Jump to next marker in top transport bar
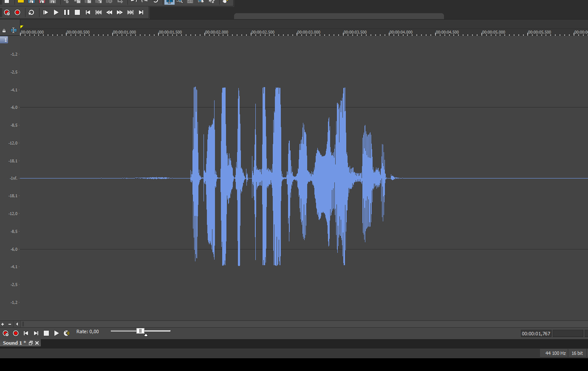The height and width of the screenshot is (371, 588). tap(130, 13)
